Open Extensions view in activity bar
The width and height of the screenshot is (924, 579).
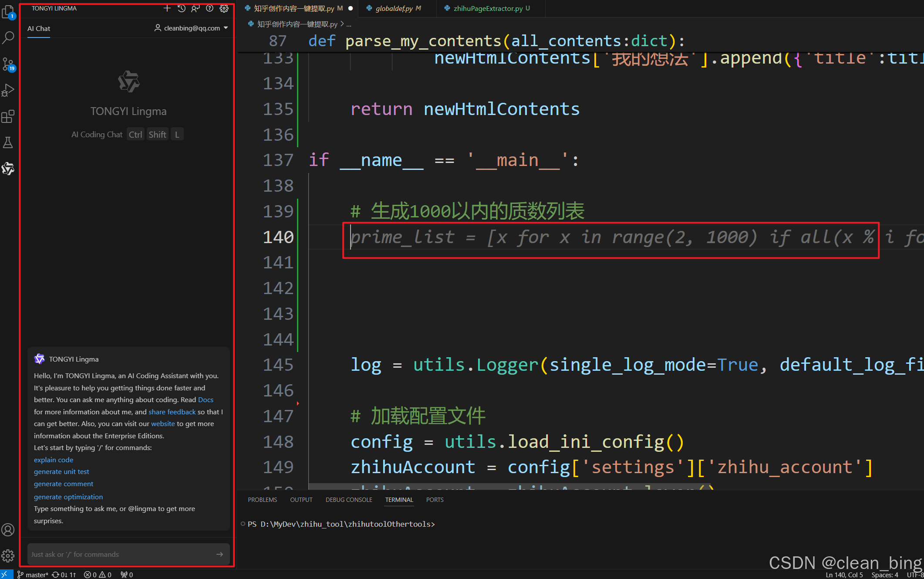pos(8,116)
